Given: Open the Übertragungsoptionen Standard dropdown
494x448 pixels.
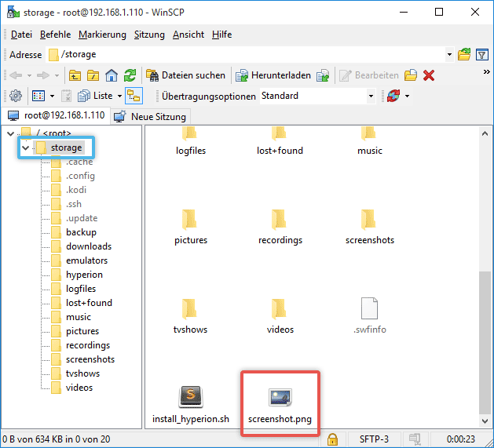Looking at the screenshot, I should pos(371,96).
